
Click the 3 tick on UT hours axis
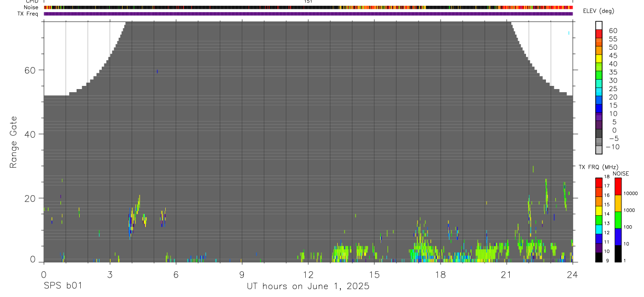point(110,274)
